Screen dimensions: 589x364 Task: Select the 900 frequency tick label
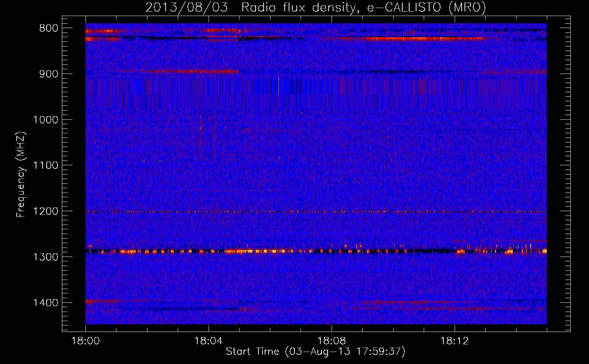[x=49, y=74]
